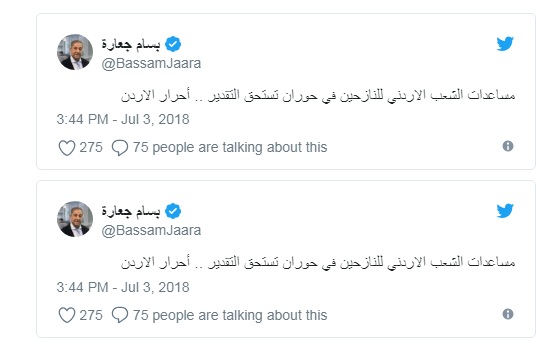Click the Twitter bird icon in second tweet
Viewport: 536px width, 362px height.
[505, 211]
